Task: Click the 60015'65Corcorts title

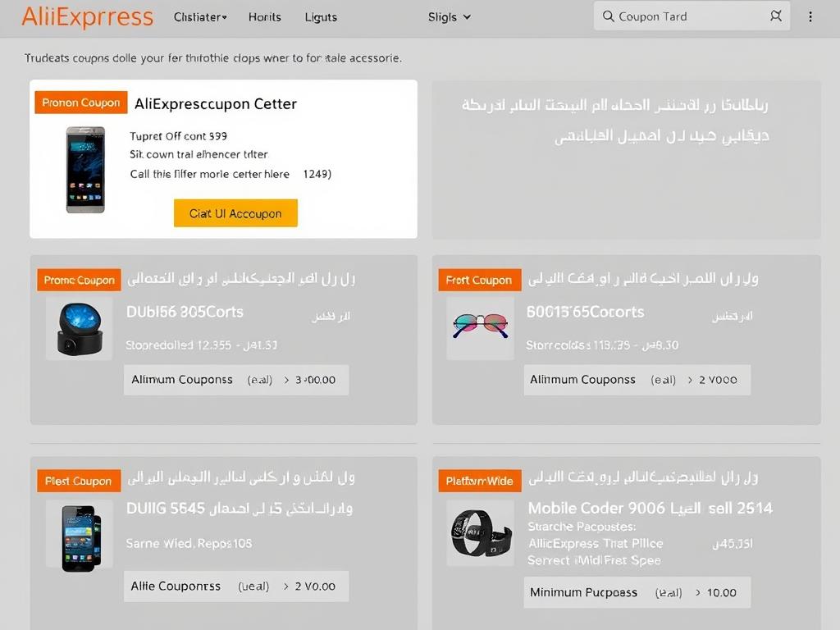Action: [x=585, y=312]
